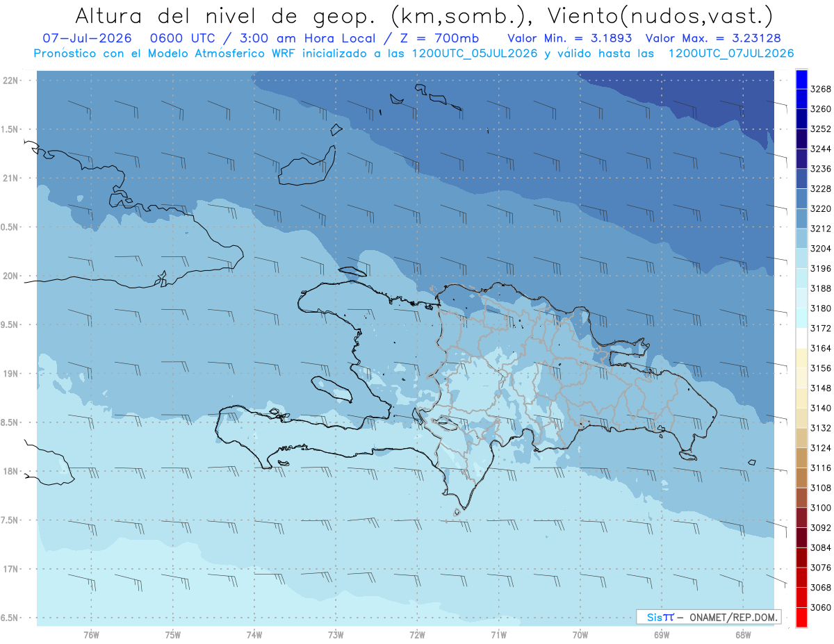Click the '7.5N' latitude label
This screenshot has width=834, height=644.
click(x=9, y=520)
